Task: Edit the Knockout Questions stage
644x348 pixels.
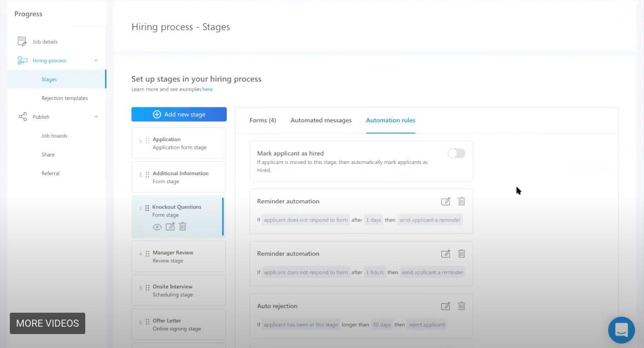Action: click(x=170, y=227)
